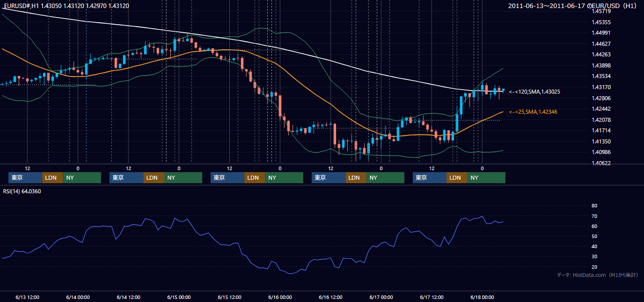Select the rightmost LDN session block

point(457,178)
